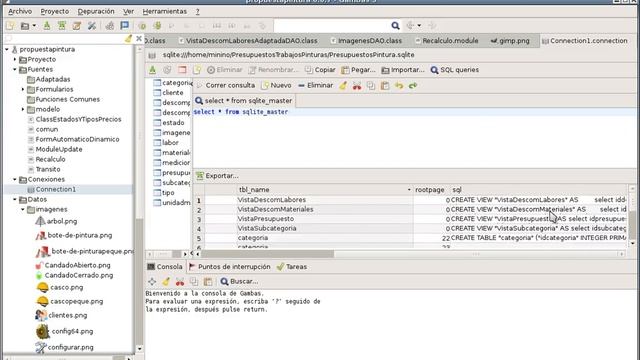Click the New project icon in main toolbar
The height and width of the screenshot is (360, 640).
click(10, 26)
